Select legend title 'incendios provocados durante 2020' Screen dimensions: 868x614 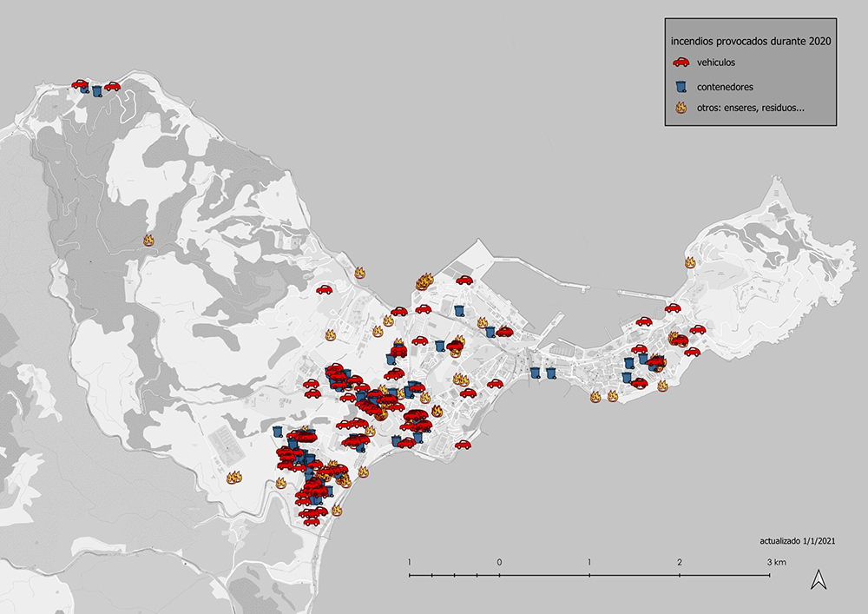click(x=751, y=41)
